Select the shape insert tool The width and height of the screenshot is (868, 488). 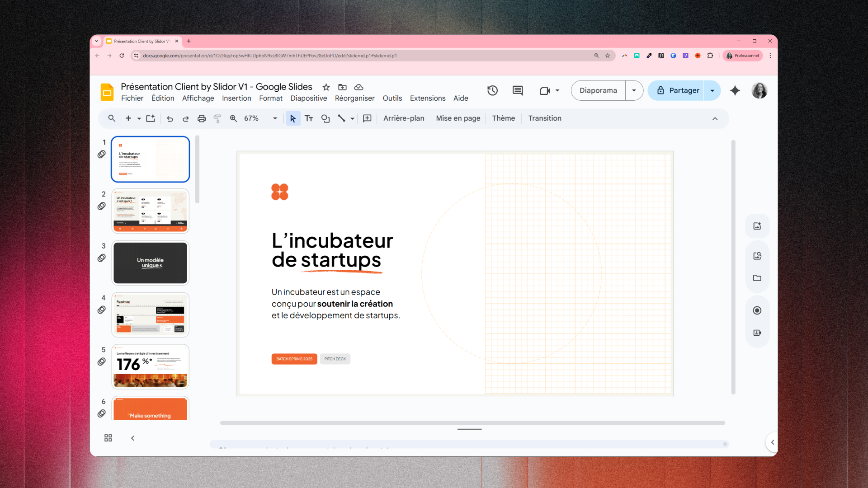click(325, 118)
